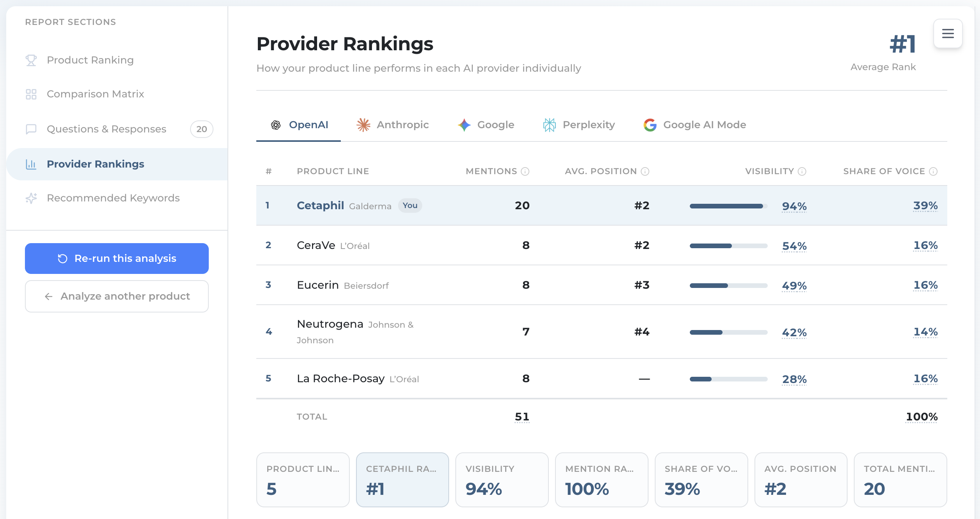Click CeraVe's 54% visibility bar
This screenshot has height=519, width=980.
click(728, 246)
